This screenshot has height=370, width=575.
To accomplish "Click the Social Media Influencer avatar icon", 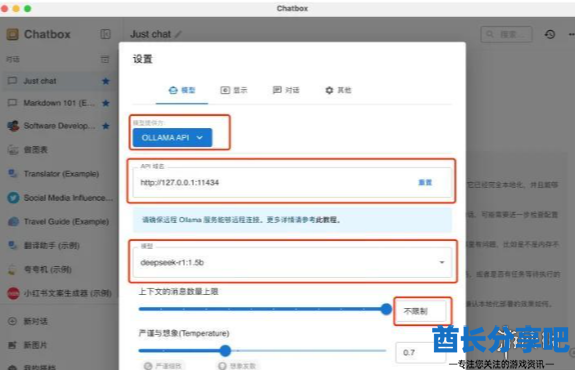I will point(13,198).
